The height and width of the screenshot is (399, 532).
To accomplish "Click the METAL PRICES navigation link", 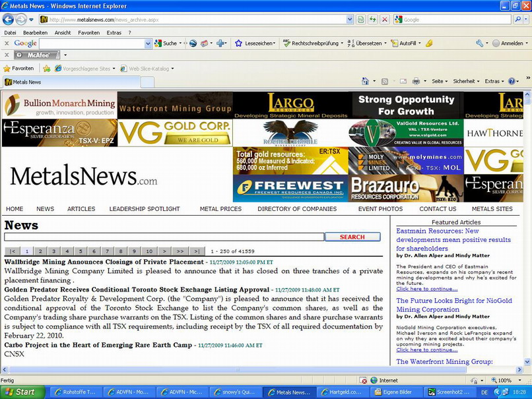I will click(x=220, y=209).
